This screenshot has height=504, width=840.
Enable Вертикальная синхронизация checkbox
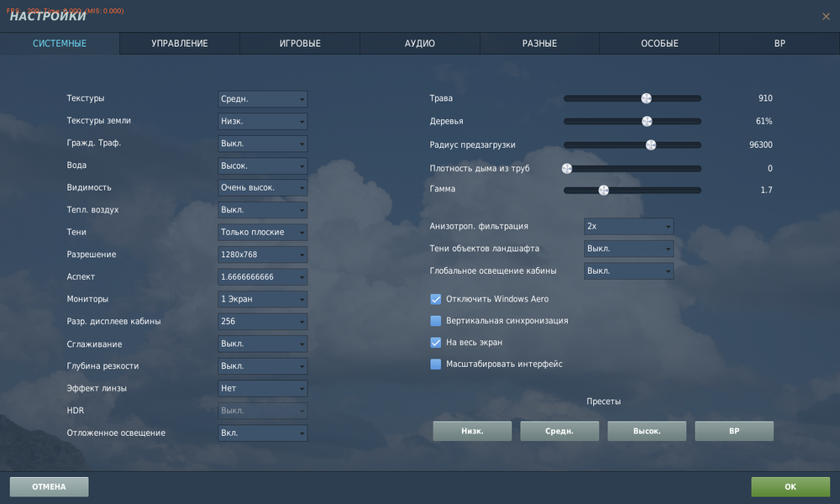click(435, 321)
